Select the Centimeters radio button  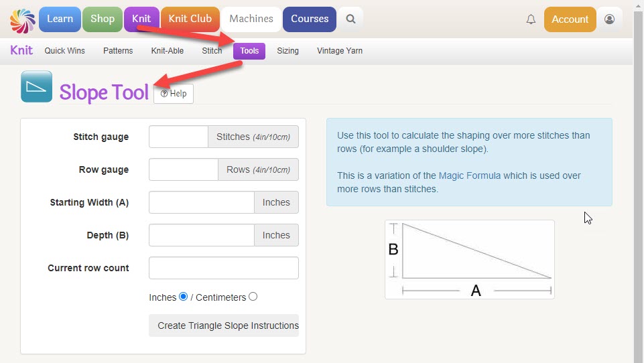coord(253,297)
